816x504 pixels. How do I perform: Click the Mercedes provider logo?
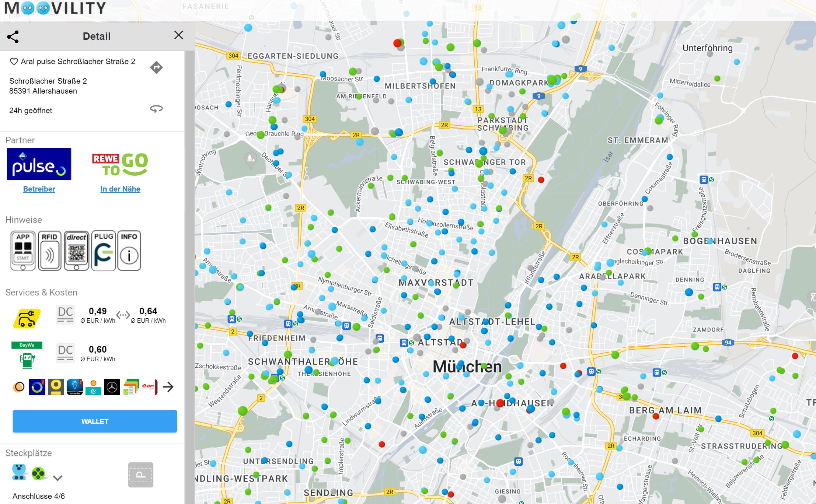(x=112, y=387)
